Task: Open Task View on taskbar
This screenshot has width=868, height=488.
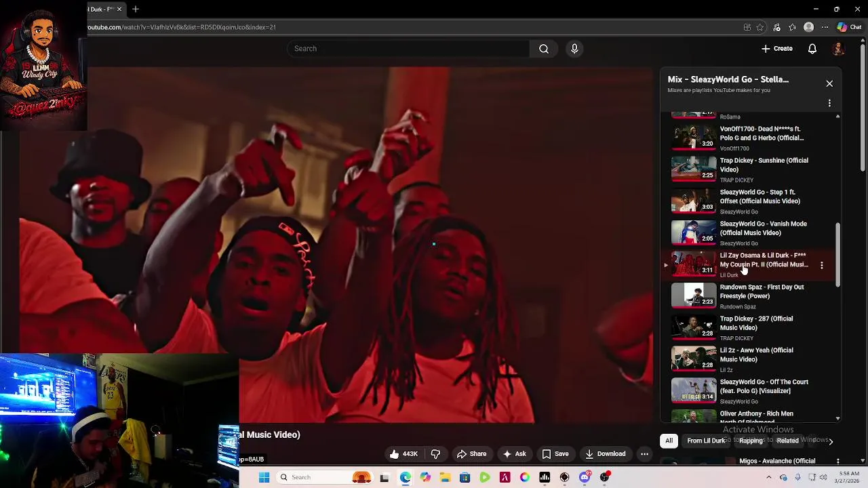Action: pos(384,477)
